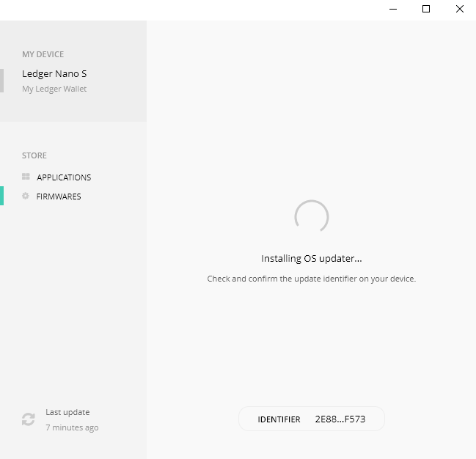Open the Firmwares store section
The height and width of the screenshot is (459, 476).
point(59,197)
